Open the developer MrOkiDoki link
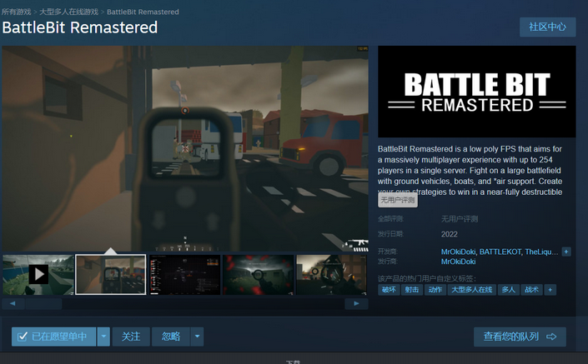 click(x=458, y=252)
